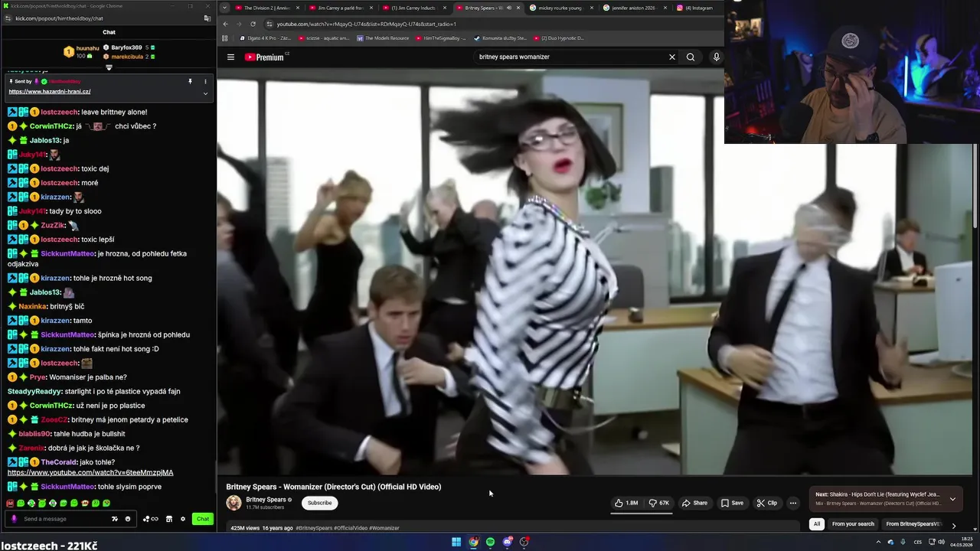This screenshot has width=980, height=551.
Task: Open Windows Start menu
Action: [456, 542]
